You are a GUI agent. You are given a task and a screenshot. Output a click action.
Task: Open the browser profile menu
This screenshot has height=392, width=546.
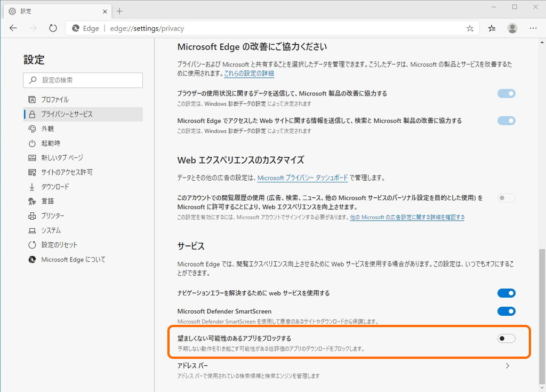[x=512, y=28]
